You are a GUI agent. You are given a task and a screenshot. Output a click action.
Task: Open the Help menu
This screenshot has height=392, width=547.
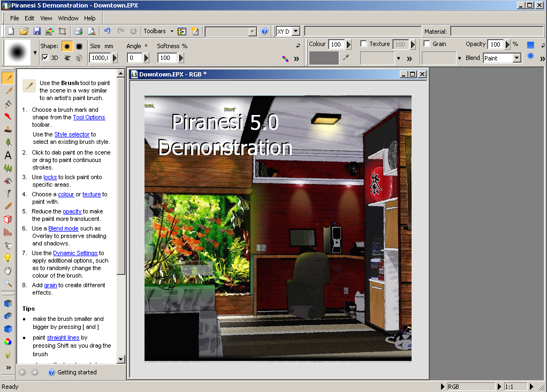point(90,18)
